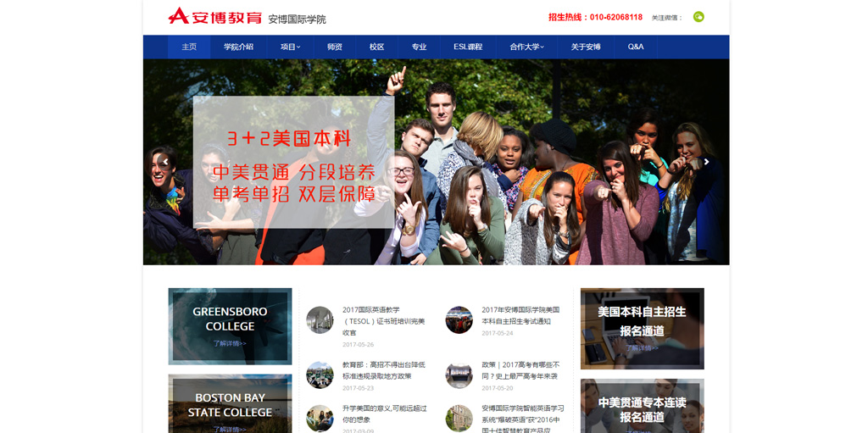The width and height of the screenshot is (868, 433).
Task: Click the Ambow Education logo
Action: pos(214,17)
